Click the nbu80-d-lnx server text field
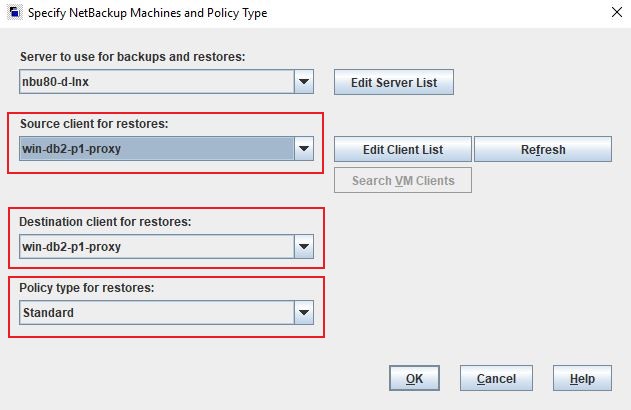 [x=155, y=82]
